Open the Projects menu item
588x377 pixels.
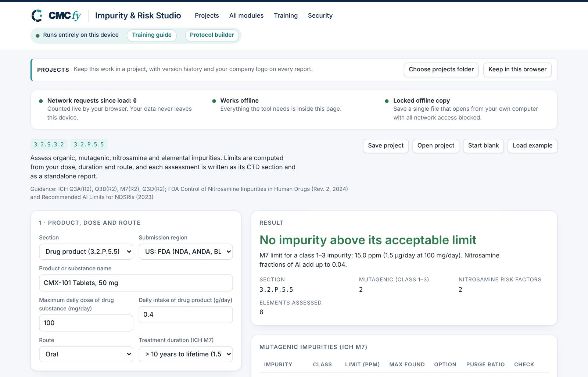coord(207,15)
